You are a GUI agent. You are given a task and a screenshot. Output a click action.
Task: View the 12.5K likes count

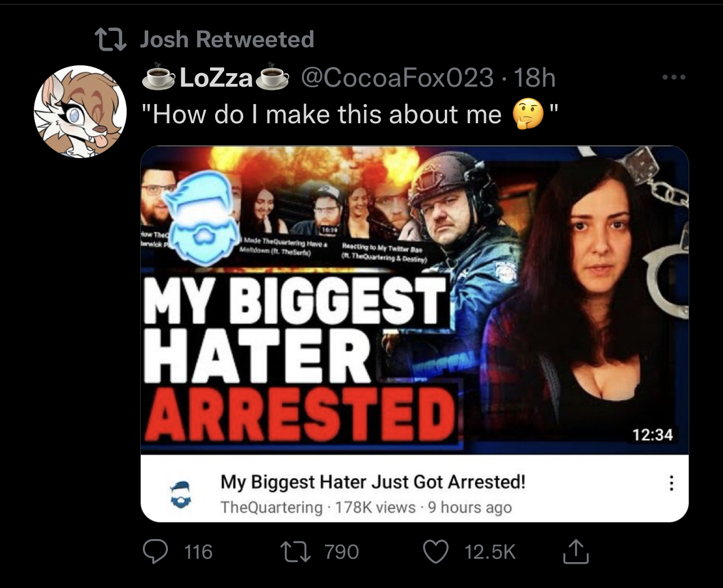[x=490, y=551]
